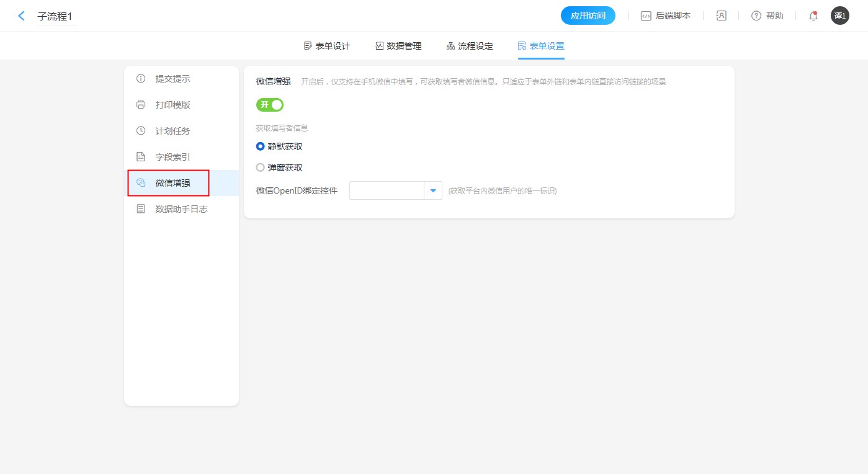This screenshot has height=474, width=868.
Task: Click the user avatar 谭1
Action: tap(839, 16)
